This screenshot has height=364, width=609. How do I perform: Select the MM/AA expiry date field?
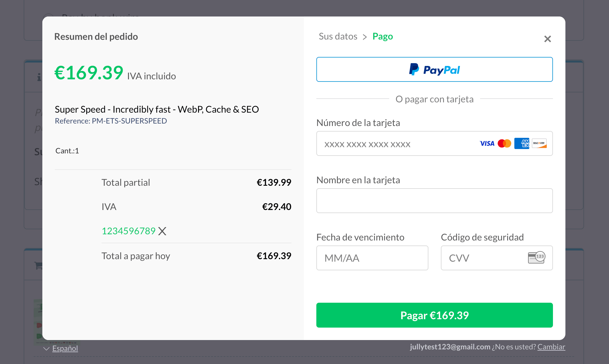pyautogui.click(x=372, y=258)
